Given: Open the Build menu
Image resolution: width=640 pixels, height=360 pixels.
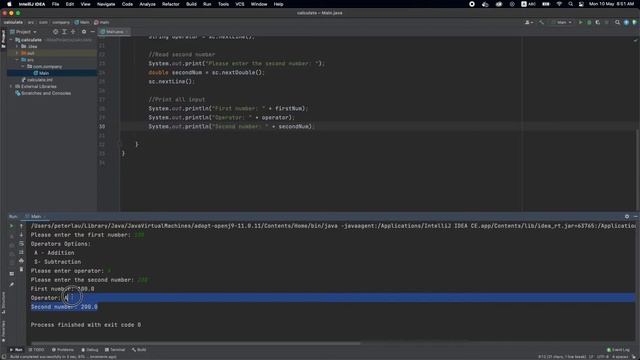Looking at the screenshot, I should (191, 4).
